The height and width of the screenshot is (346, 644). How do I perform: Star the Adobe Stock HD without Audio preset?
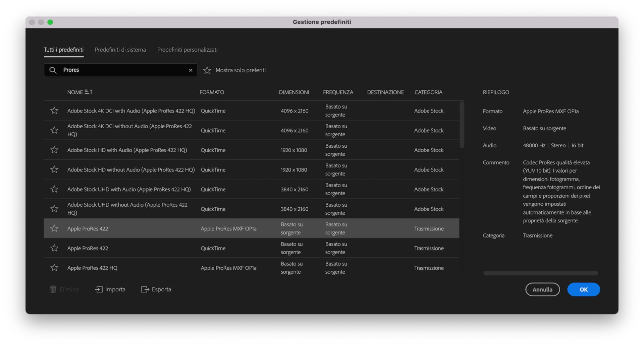[x=54, y=169]
